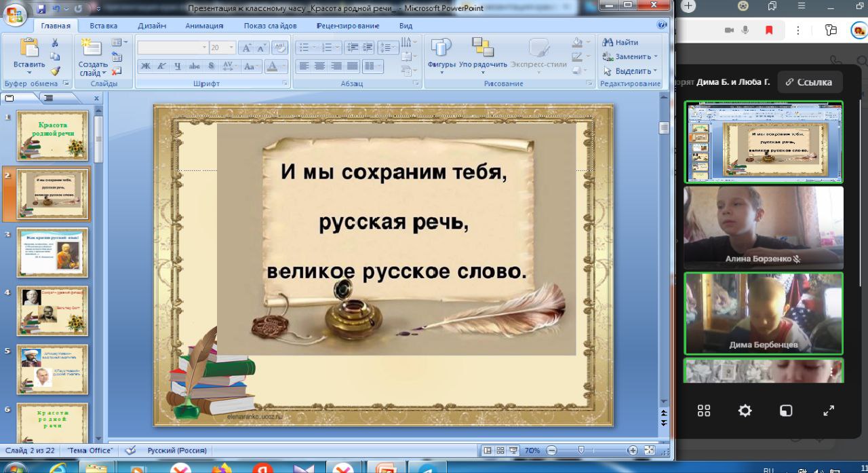Toggle bold Ж formatting

coord(146,67)
